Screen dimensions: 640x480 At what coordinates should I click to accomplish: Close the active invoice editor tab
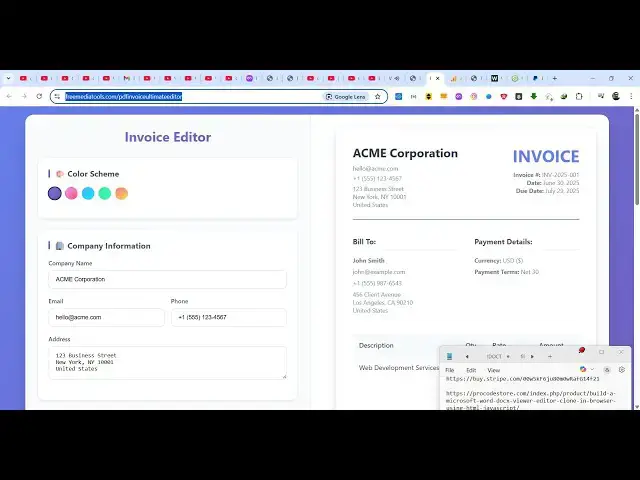tap(438, 78)
